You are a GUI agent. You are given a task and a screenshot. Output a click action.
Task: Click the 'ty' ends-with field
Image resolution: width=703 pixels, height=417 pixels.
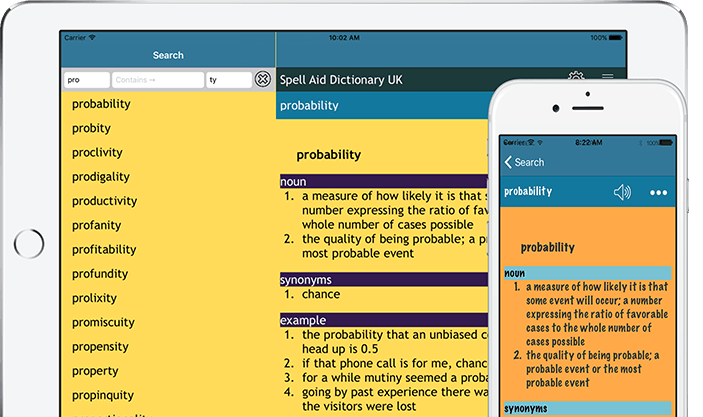tap(229, 80)
